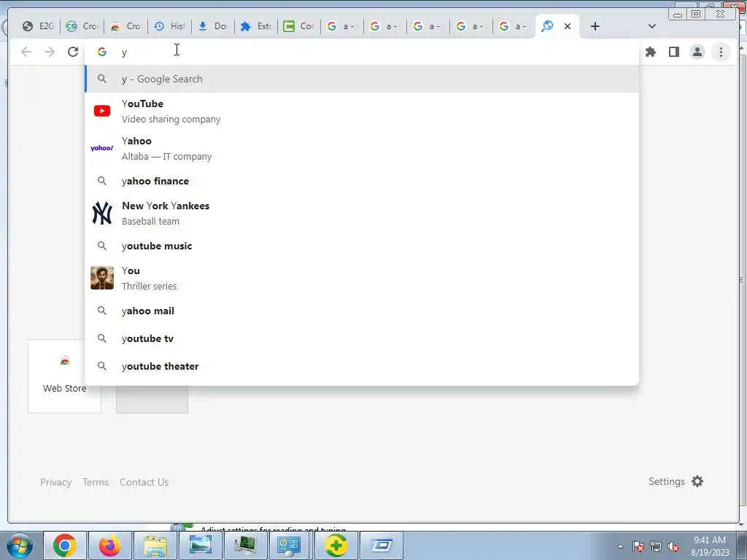
Task: Click the landscape picture taskbar icon
Action: click(201, 545)
